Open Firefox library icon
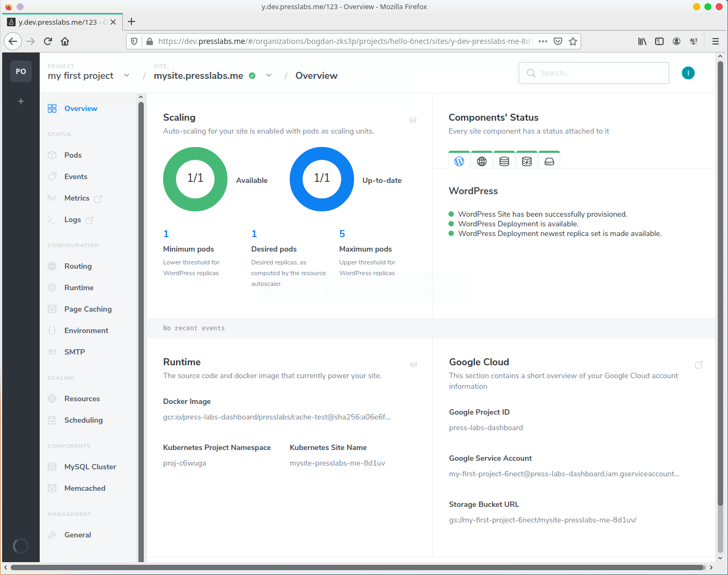Image resolution: width=728 pixels, height=575 pixels. point(642,41)
